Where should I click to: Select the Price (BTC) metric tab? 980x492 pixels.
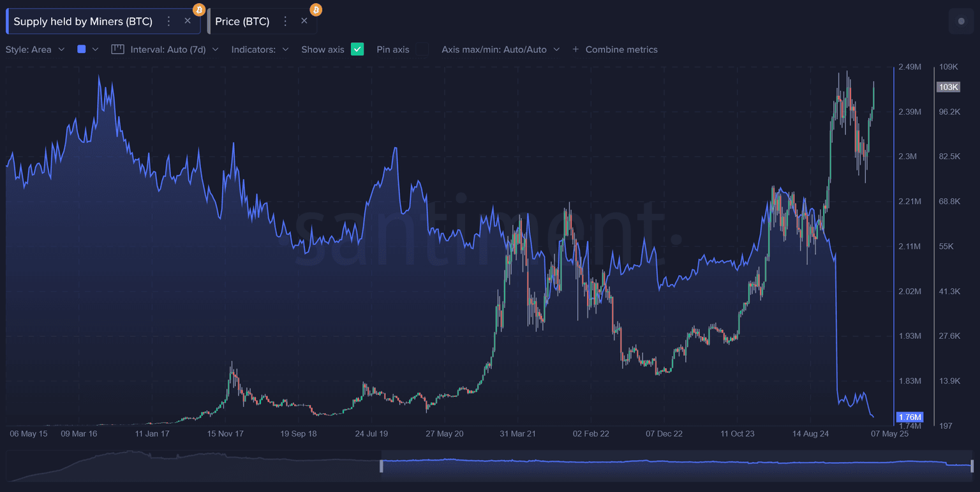coord(242,21)
